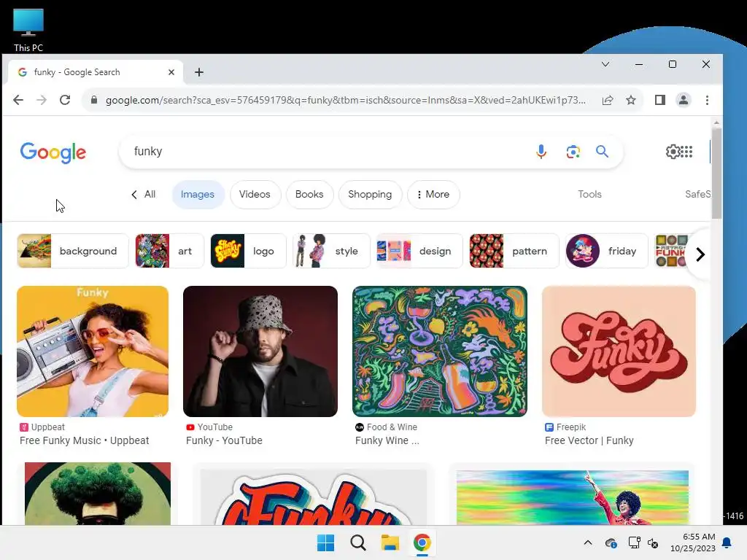Image resolution: width=747 pixels, height=560 pixels.
Task: Open File Explorer from taskbar
Action: point(390,542)
